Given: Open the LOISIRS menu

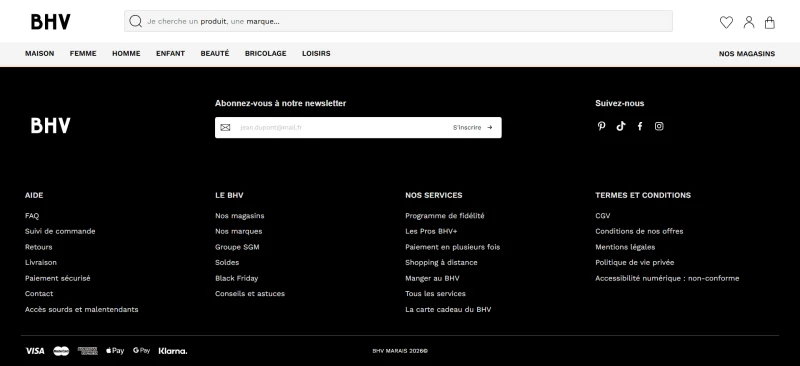Looking at the screenshot, I should pos(316,54).
